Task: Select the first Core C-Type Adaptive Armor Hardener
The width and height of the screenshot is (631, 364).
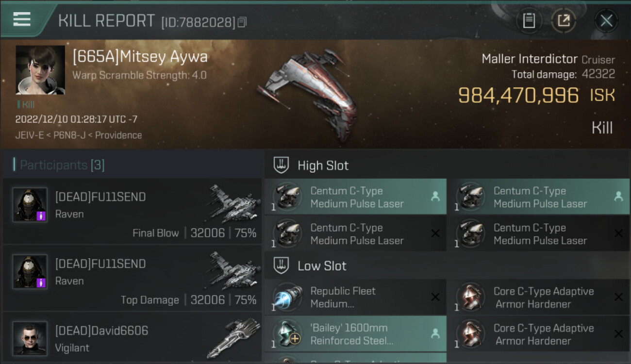Action: coord(538,298)
